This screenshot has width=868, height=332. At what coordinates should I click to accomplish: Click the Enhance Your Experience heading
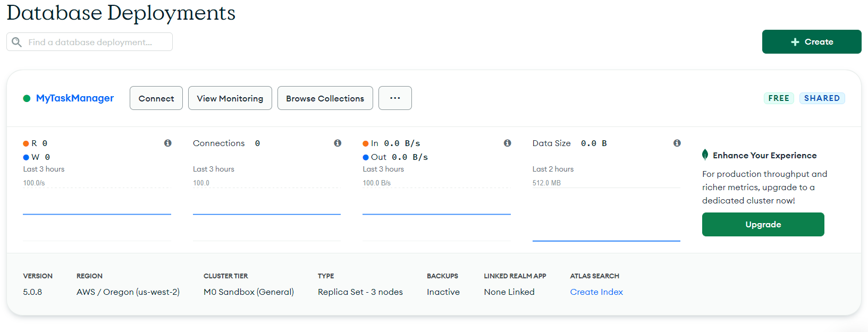pyautogui.click(x=765, y=156)
